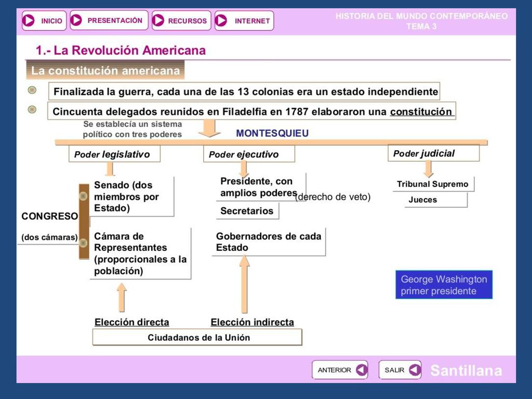This screenshot has height=399, width=532.
Task: Select the 'Poder legislativo' box
Action: point(114,154)
